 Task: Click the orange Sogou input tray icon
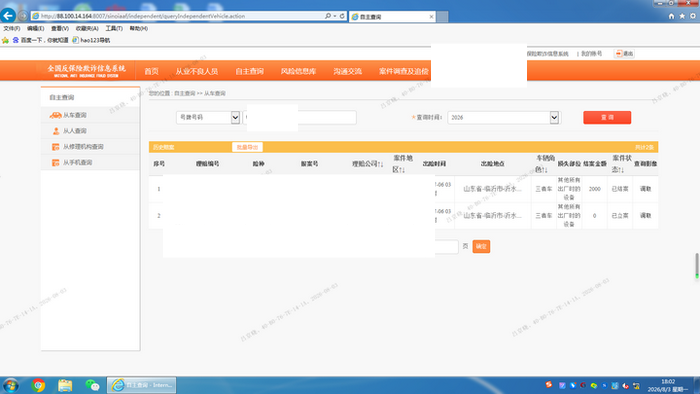coord(549,385)
